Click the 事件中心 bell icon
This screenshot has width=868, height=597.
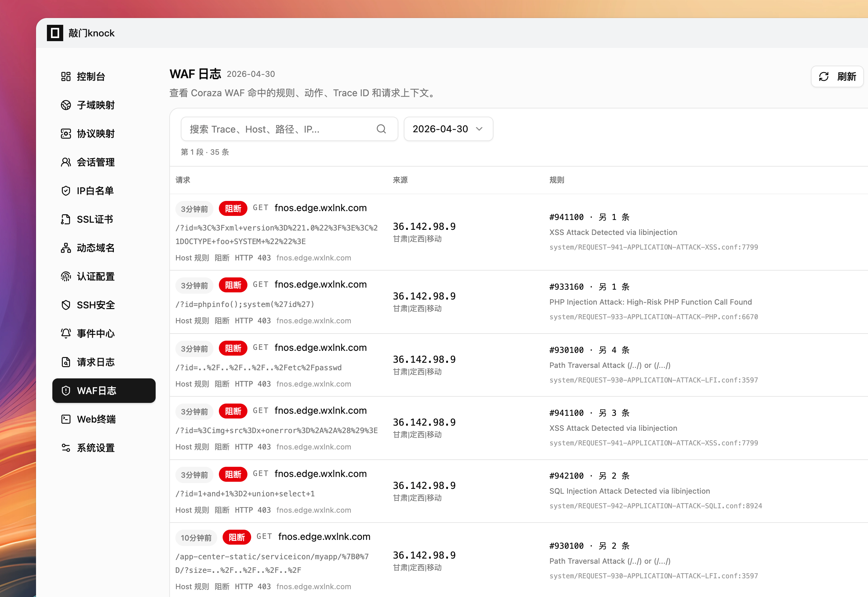tap(66, 334)
